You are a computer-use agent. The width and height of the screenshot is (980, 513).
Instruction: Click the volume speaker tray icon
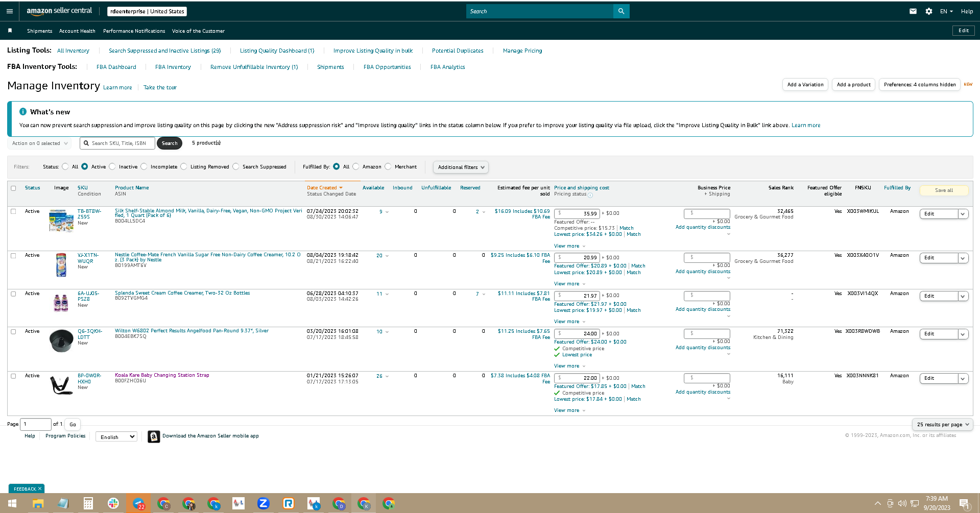[902, 504]
